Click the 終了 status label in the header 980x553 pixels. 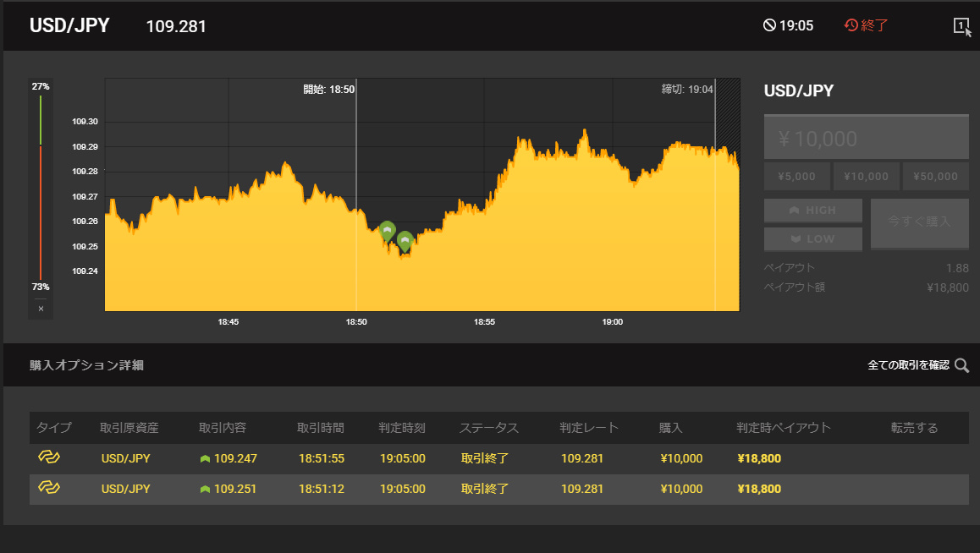coord(874,25)
